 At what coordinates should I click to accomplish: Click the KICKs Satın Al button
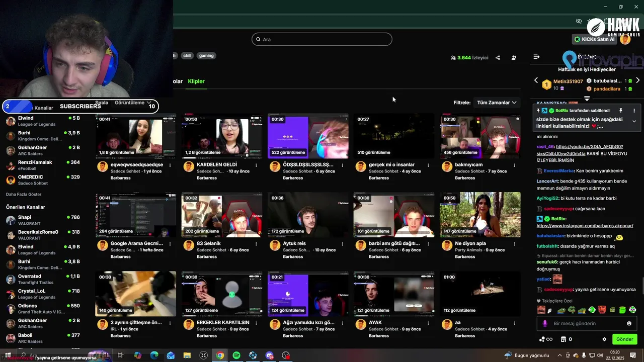coord(594,39)
